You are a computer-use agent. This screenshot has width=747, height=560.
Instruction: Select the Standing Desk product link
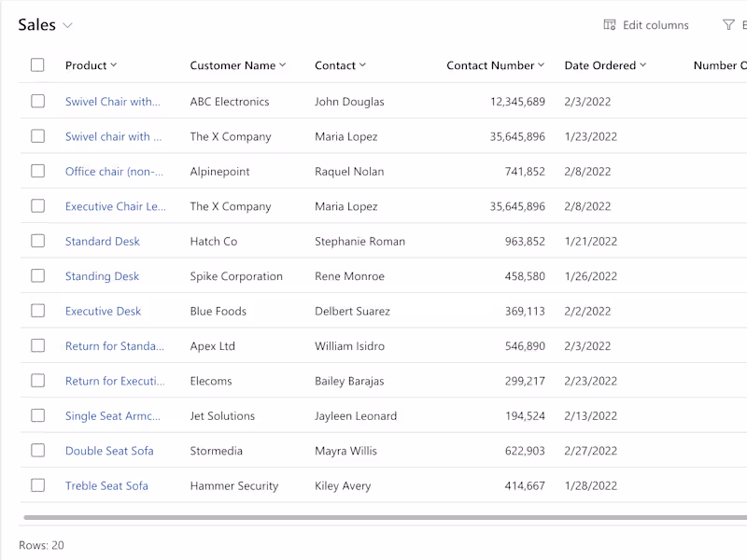[102, 276]
